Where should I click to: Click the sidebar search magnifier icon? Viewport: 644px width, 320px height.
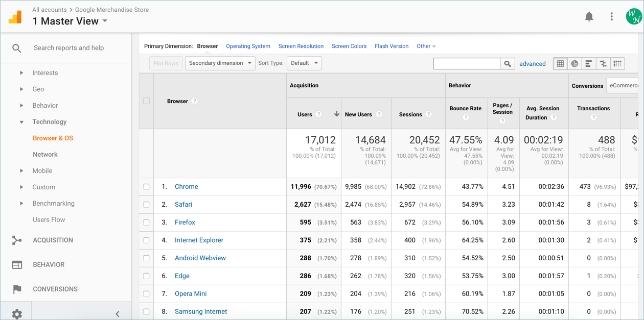point(17,48)
